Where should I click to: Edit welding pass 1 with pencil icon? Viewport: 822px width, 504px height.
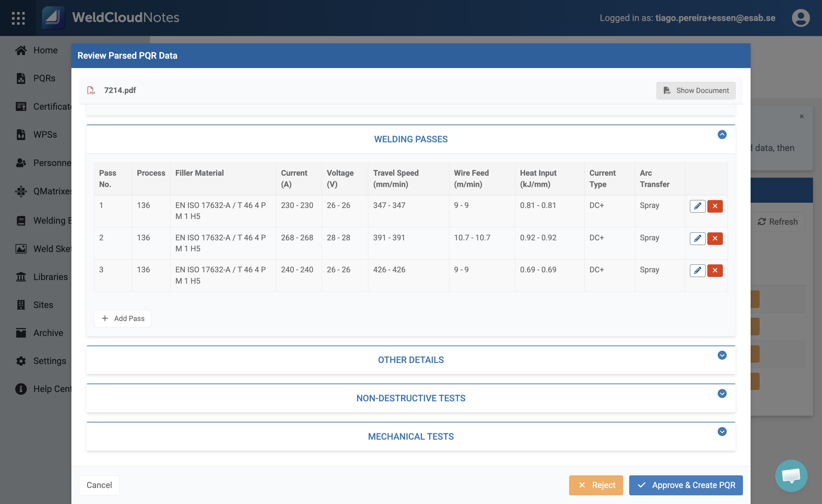(697, 206)
